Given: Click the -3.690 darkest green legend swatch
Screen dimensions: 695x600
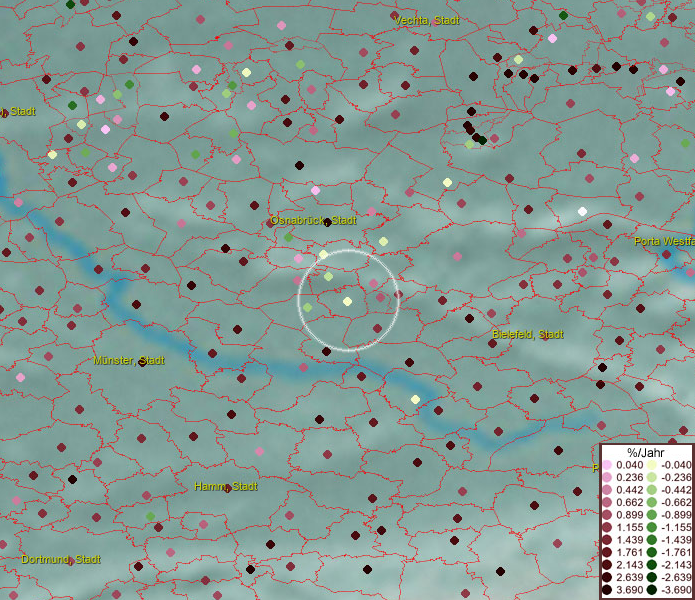Looking at the screenshot, I should click(651, 590).
